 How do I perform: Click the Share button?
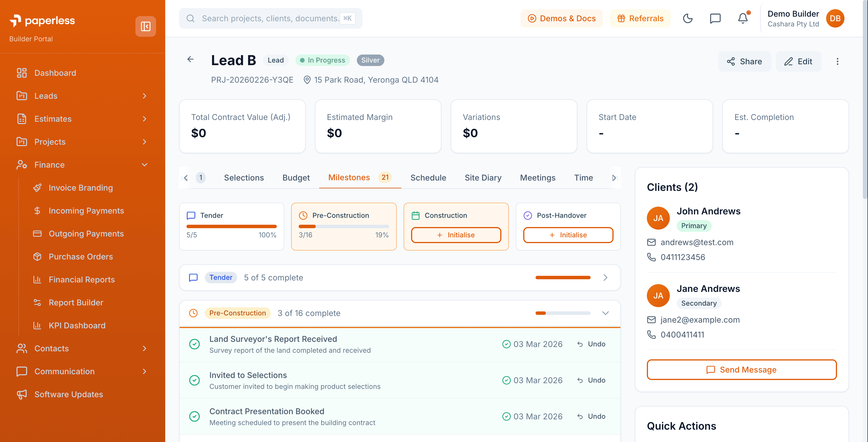click(x=744, y=61)
